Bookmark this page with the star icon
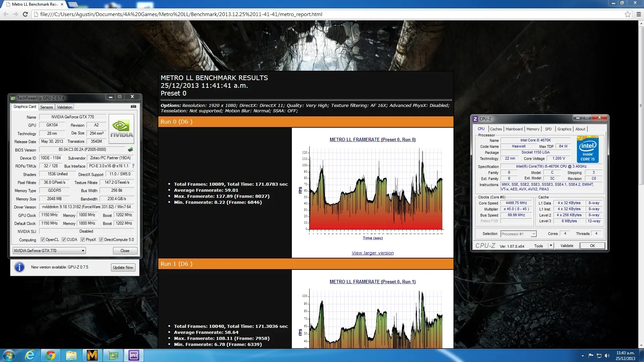Screen dimensions: 644x362 coord(628,14)
